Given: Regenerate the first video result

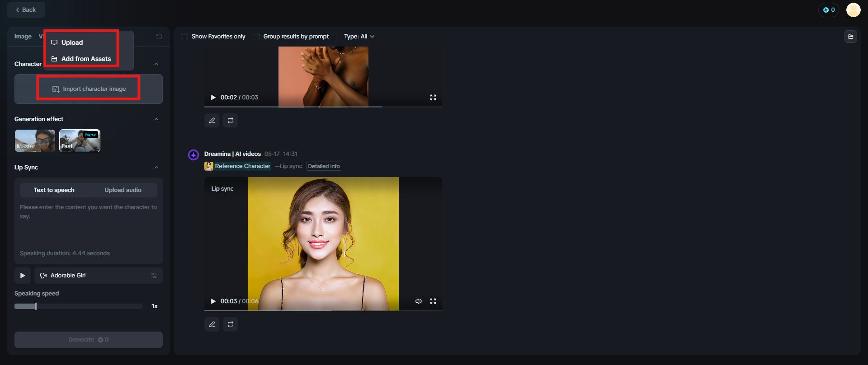Looking at the screenshot, I should pos(231,121).
